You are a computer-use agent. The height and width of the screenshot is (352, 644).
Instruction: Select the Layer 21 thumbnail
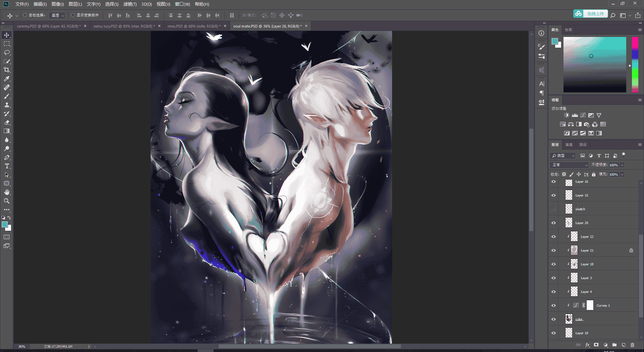pyautogui.click(x=574, y=250)
